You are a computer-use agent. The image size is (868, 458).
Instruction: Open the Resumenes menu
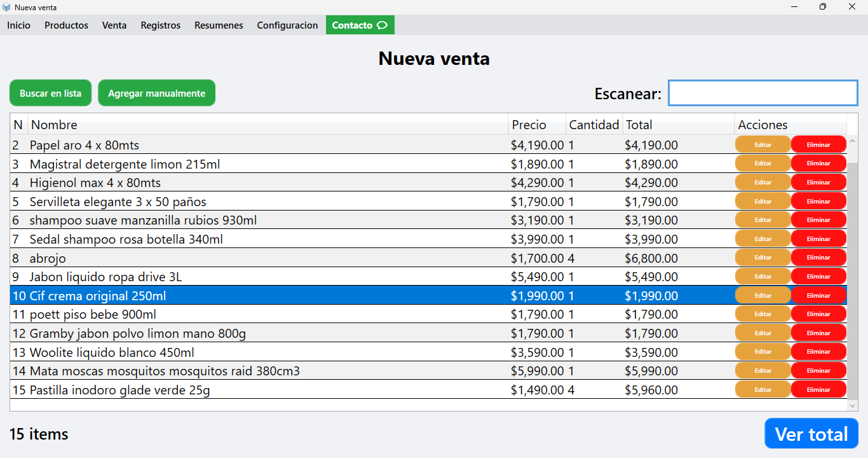pyautogui.click(x=219, y=25)
